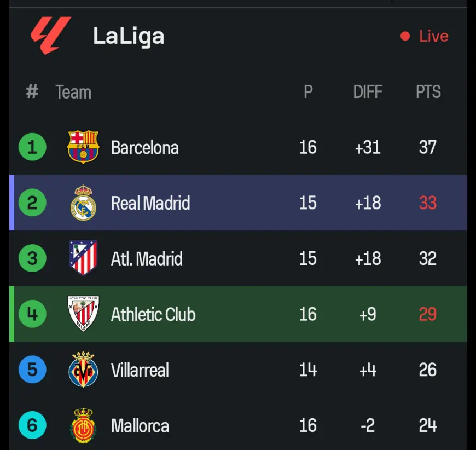
Task: Click the P games played header
Action: pyautogui.click(x=308, y=92)
